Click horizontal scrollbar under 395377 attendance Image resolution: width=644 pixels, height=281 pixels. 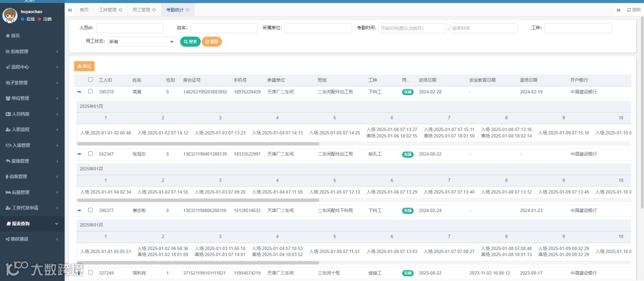click(x=198, y=263)
